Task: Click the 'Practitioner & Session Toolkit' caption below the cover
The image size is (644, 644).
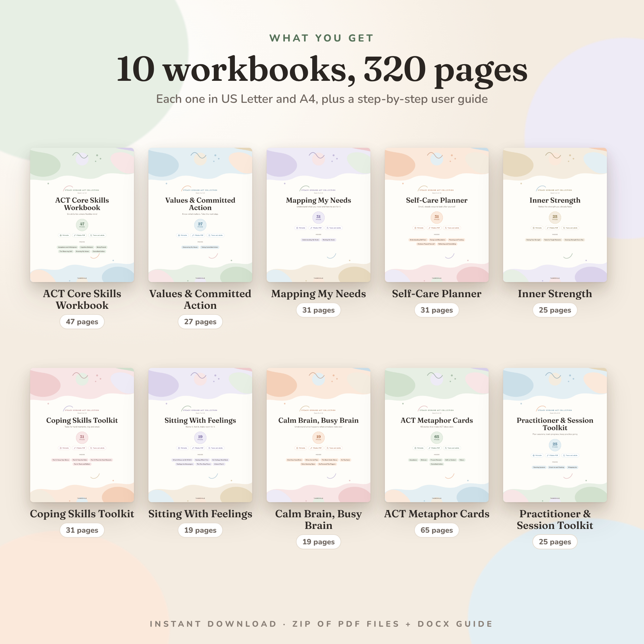Action: tap(555, 519)
